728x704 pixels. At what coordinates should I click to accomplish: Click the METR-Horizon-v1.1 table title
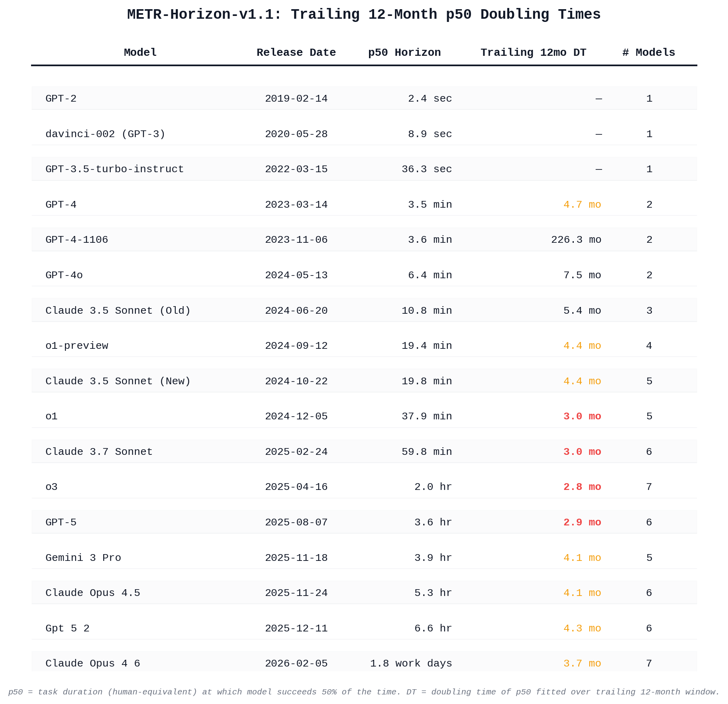(364, 14)
